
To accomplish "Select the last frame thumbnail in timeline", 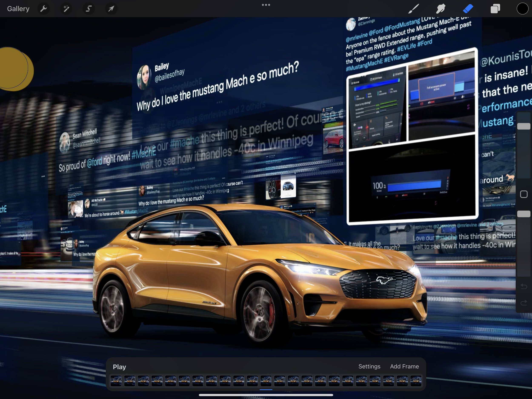I will pos(416,381).
